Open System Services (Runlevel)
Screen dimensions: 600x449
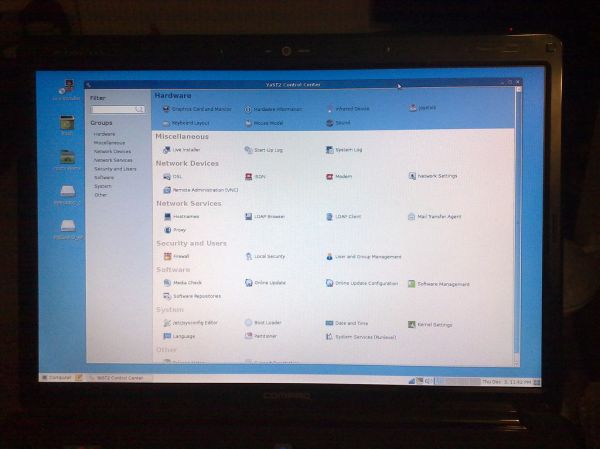point(361,337)
